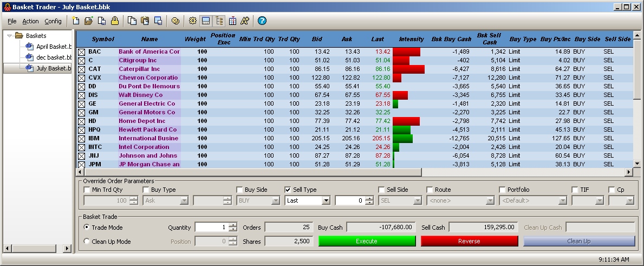This screenshot has width=644, height=266.
Task: Increase Quantity with the stepper arrows
Action: pos(233,225)
